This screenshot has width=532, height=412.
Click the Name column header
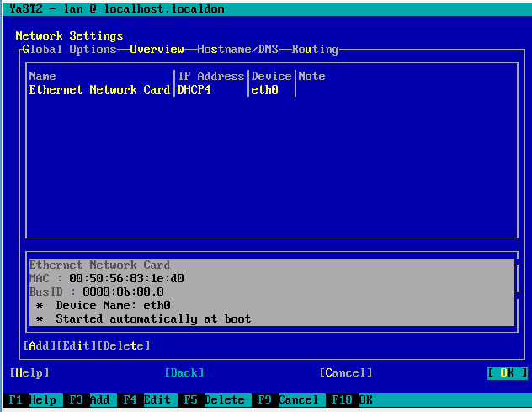pyautogui.click(x=42, y=76)
